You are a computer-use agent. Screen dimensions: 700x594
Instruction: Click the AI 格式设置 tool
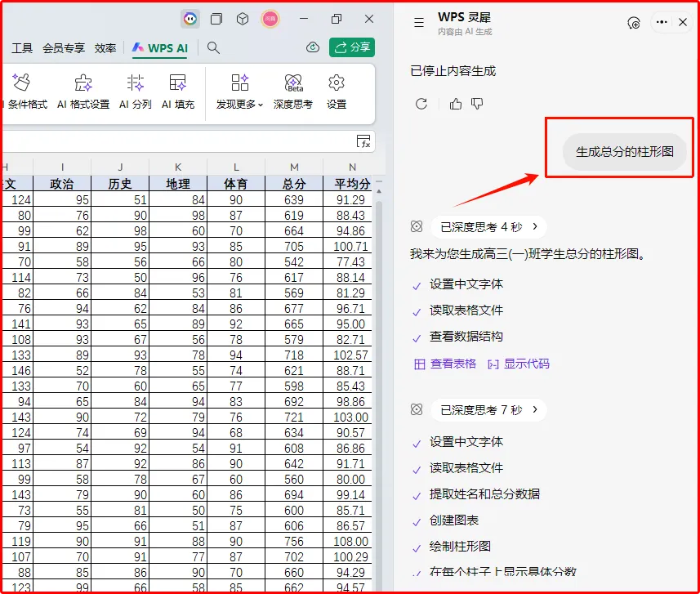tap(83, 92)
